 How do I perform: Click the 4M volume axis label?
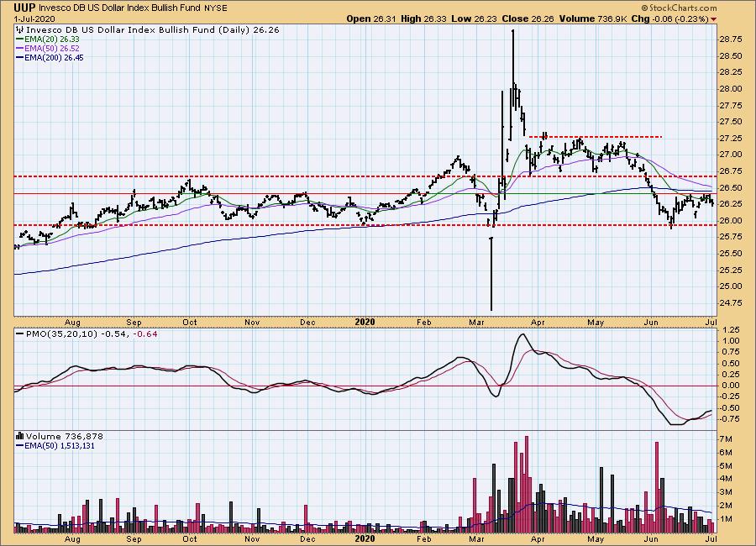click(x=726, y=479)
